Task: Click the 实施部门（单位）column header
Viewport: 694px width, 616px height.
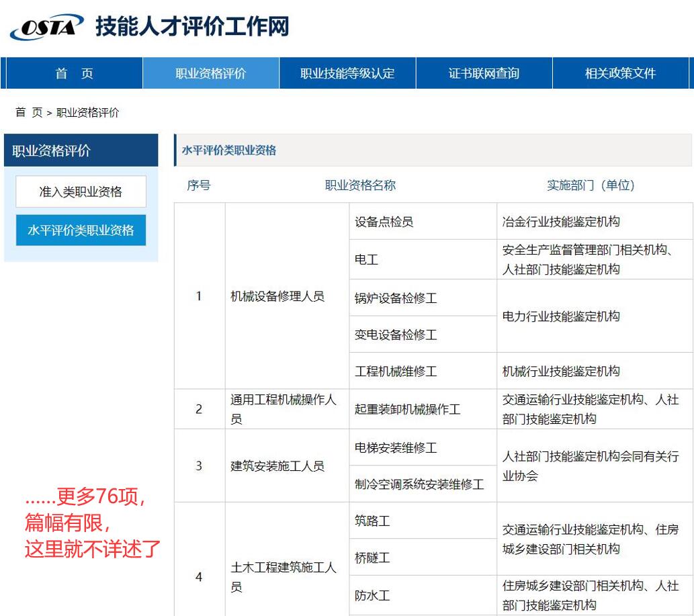Action: click(x=592, y=185)
